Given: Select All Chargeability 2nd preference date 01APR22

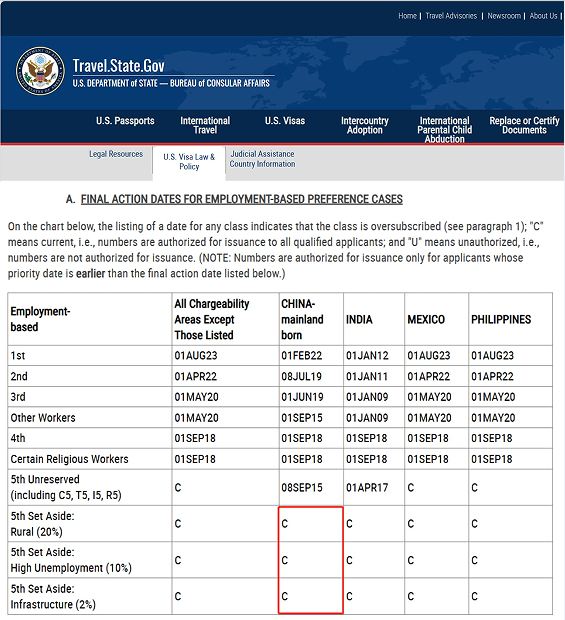Looking at the screenshot, I should 195,376.
